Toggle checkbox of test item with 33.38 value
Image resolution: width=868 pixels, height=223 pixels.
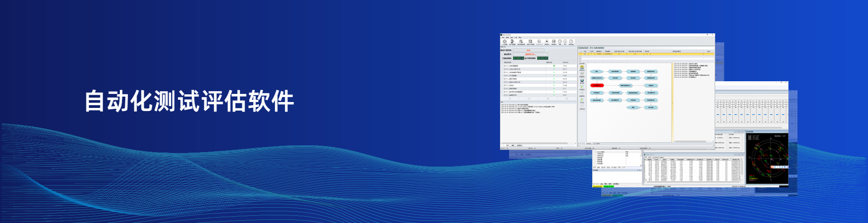pyautogui.click(x=505, y=72)
